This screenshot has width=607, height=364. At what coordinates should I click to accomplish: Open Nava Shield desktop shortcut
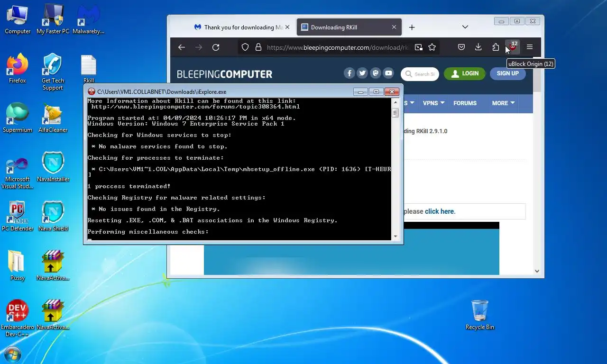pos(53,216)
